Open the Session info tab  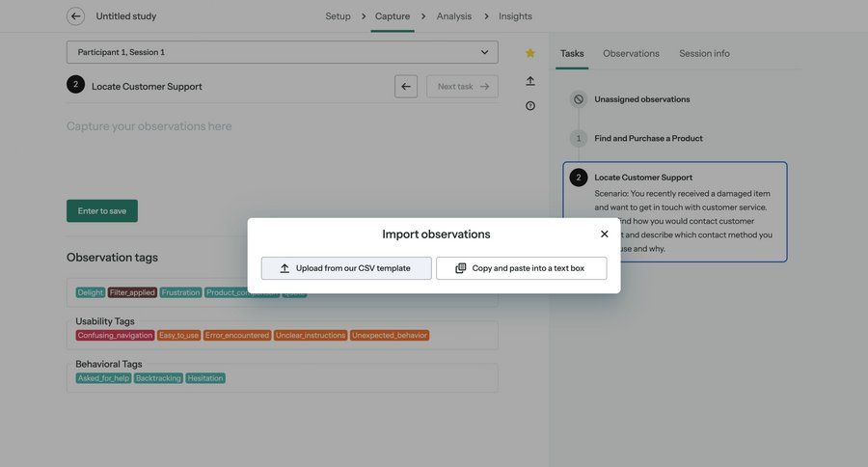(704, 53)
